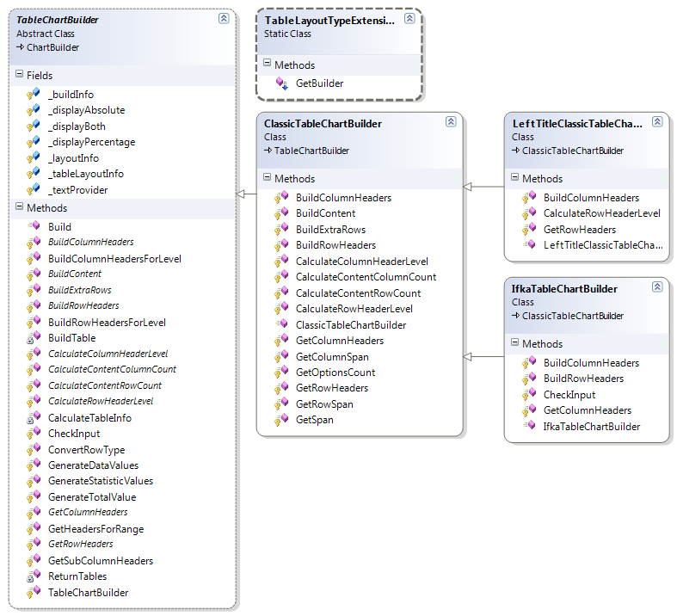Click the GetBuilder method icon
The height and width of the screenshot is (616, 677).
281,83
